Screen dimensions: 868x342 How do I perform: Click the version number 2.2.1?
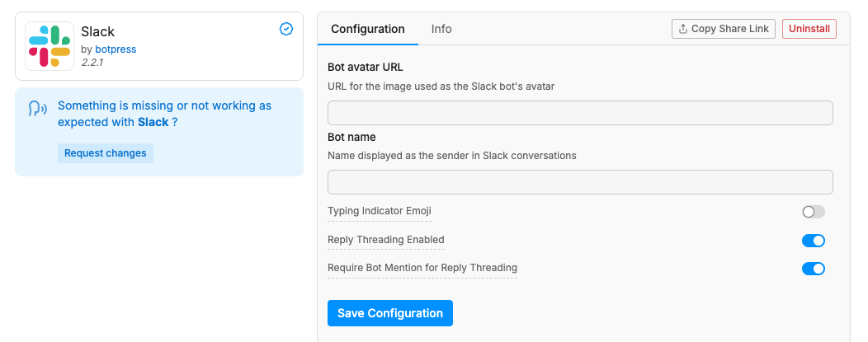[92, 63]
